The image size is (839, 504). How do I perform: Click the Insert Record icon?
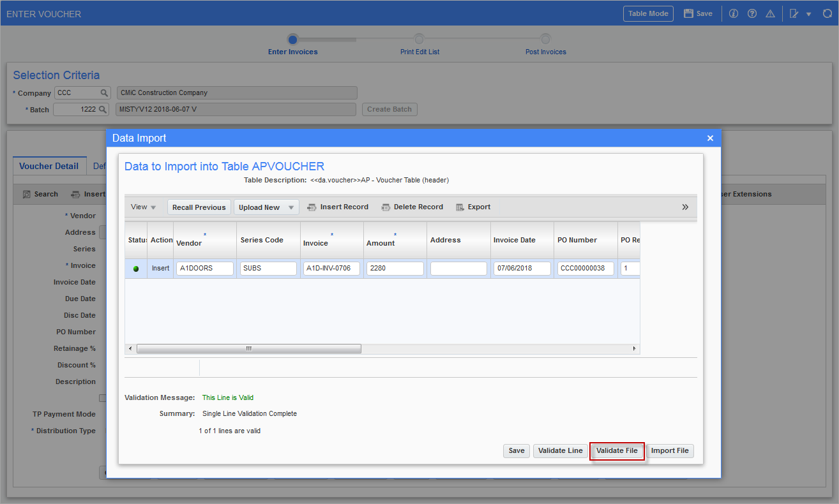pos(311,206)
